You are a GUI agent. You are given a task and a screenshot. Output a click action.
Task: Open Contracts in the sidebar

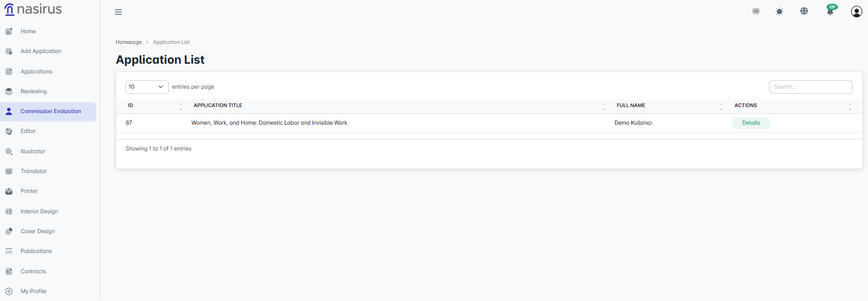33,271
